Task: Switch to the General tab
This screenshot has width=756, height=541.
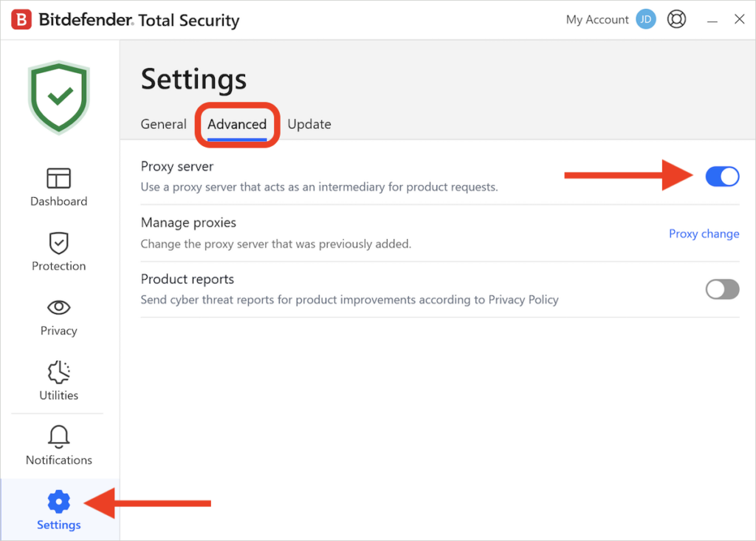Action: [163, 124]
